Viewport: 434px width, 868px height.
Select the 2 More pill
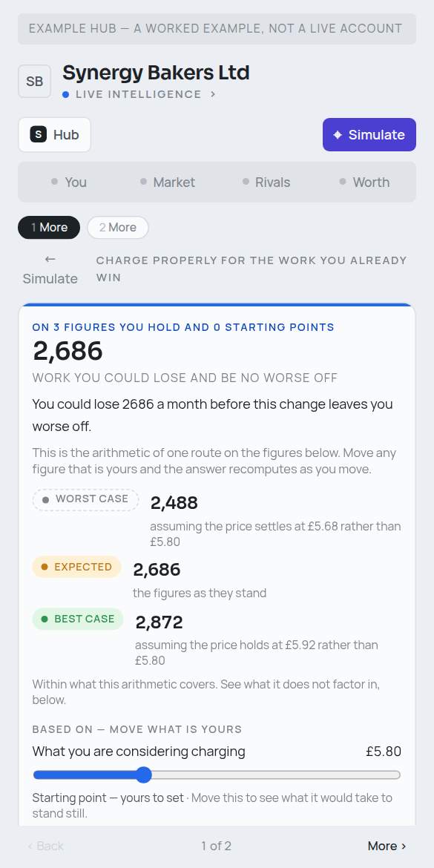click(118, 228)
